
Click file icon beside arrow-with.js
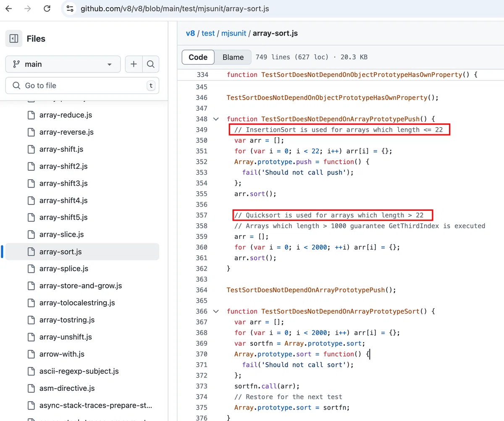(31, 354)
